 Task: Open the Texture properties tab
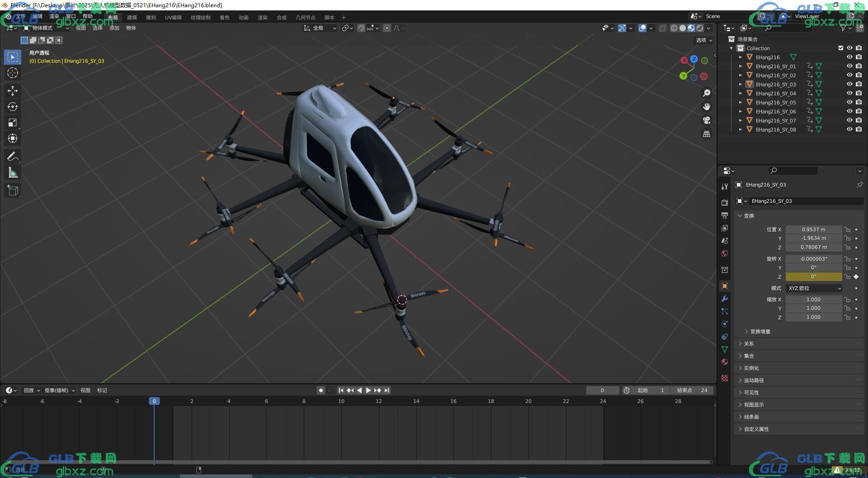(725, 378)
